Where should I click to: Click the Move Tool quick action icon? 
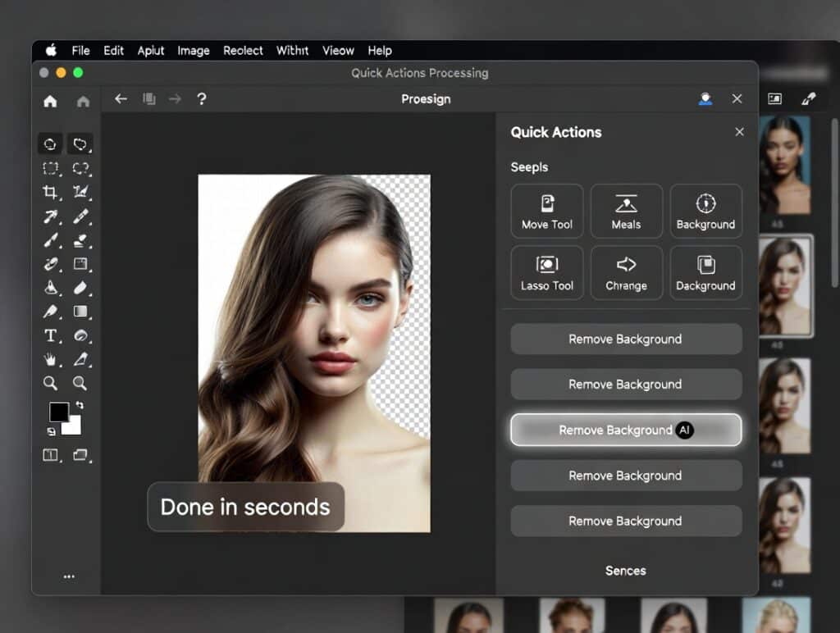click(546, 210)
